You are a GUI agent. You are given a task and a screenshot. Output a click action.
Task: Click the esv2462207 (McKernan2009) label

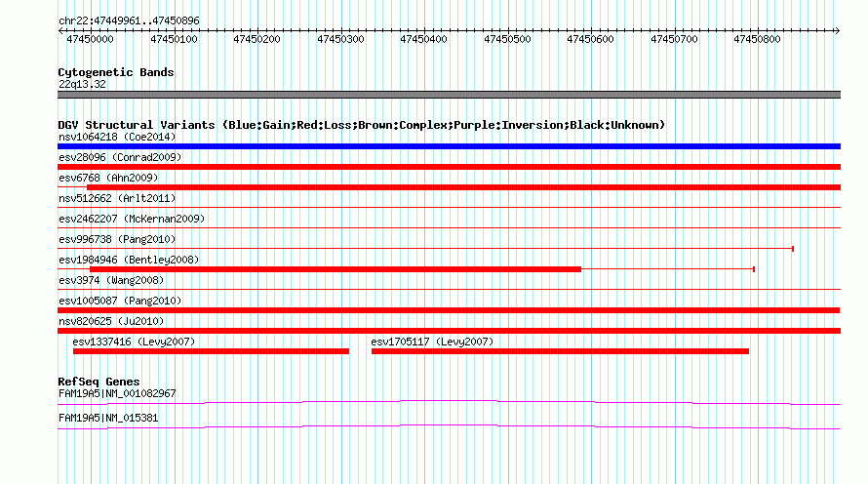pyautogui.click(x=132, y=219)
